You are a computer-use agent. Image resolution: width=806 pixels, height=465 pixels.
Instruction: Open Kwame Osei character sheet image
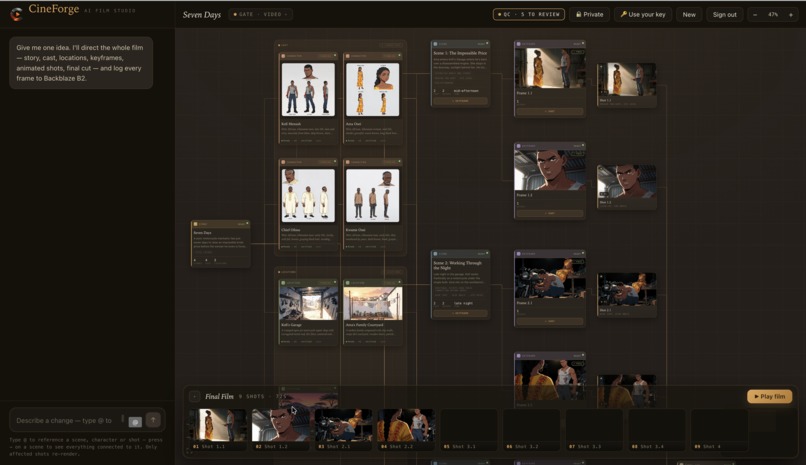pyautogui.click(x=372, y=196)
